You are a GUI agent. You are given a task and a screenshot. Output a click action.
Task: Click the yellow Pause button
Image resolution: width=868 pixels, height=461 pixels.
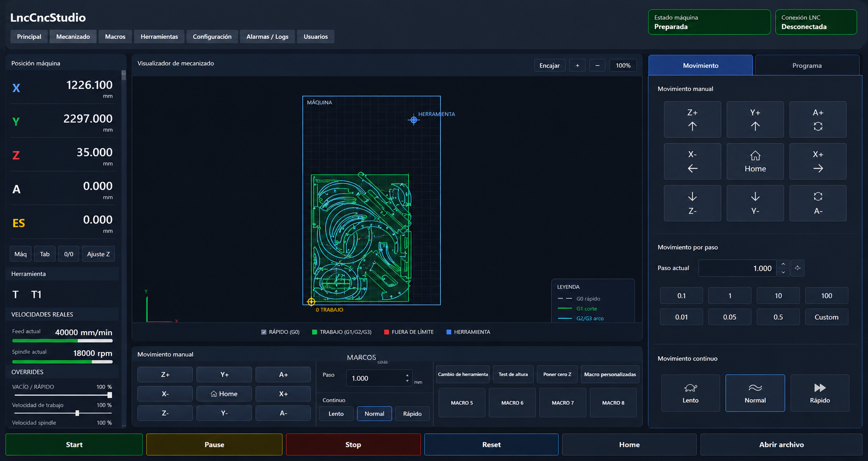[214, 444]
